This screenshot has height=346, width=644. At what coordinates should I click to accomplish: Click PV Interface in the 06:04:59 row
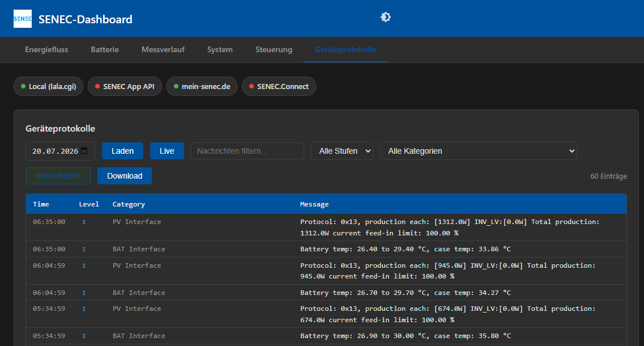tap(137, 266)
